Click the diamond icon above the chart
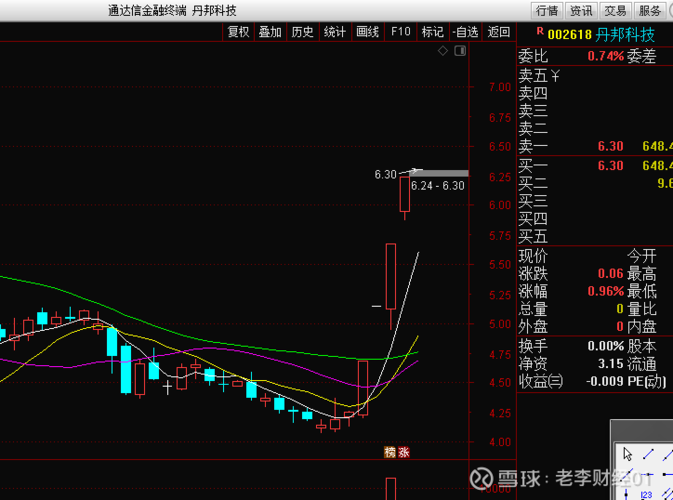This screenshot has width=673, height=500. 443,51
